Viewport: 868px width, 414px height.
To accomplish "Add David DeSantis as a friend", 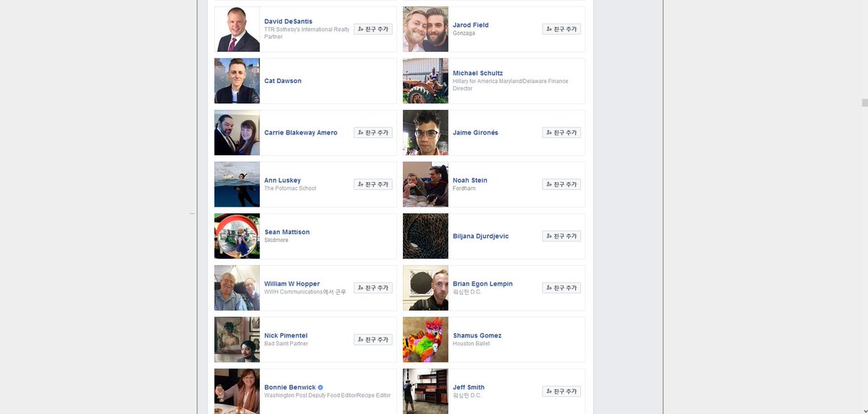I will (x=373, y=29).
